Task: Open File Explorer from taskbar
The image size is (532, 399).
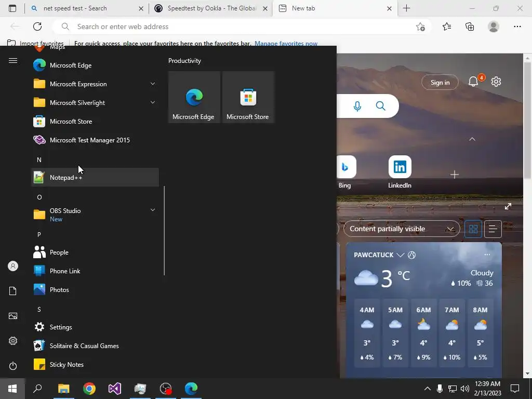Action: point(63,388)
